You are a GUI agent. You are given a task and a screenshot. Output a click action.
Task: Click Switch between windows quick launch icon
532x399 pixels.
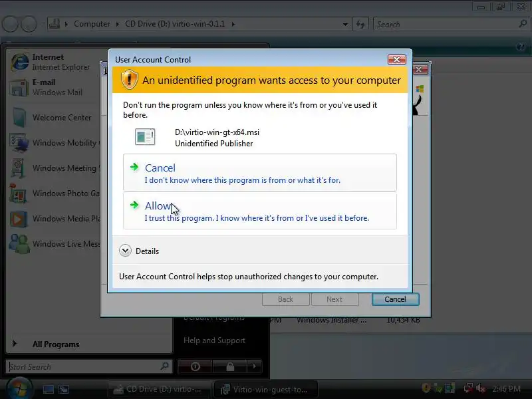click(x=64, y=389)
